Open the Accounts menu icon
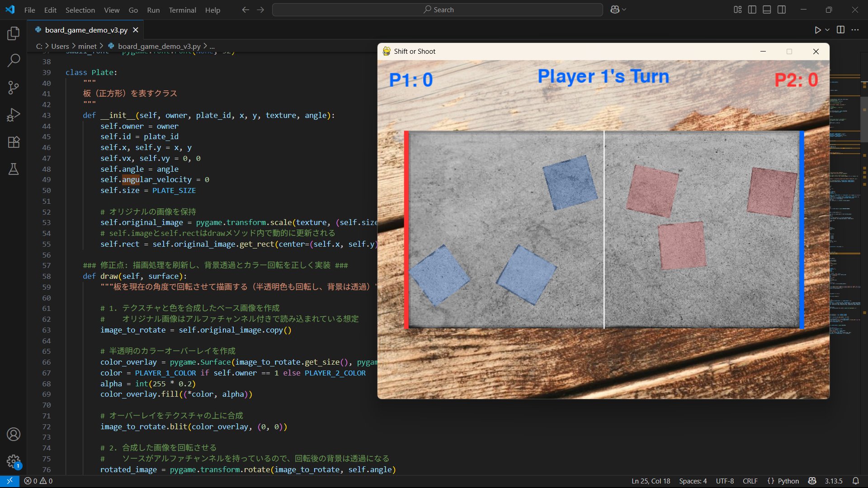Screen dimensions: 868x488 [x=14, y=434]
